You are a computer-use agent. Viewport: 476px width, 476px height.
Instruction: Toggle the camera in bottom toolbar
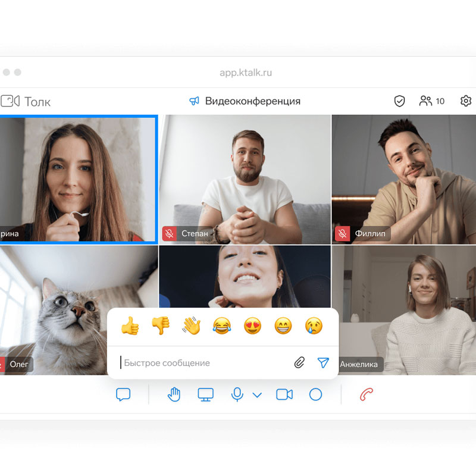click(284, 394)
